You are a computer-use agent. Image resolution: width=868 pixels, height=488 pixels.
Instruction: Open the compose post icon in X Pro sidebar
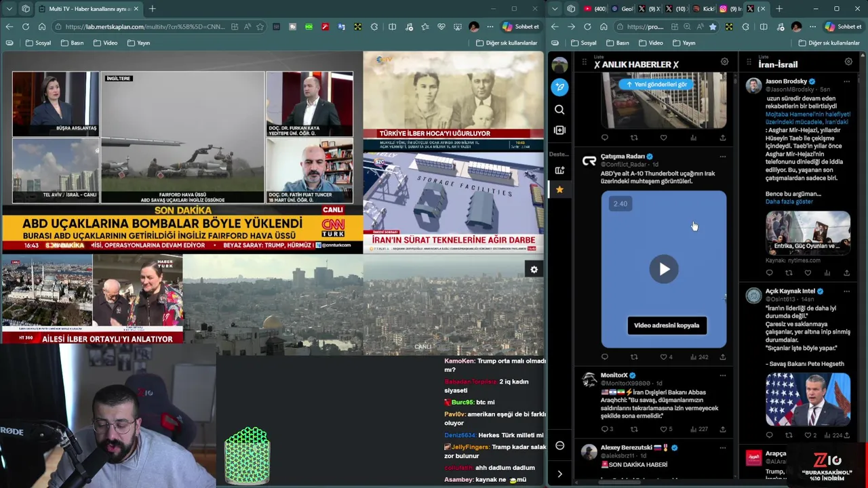559,87
